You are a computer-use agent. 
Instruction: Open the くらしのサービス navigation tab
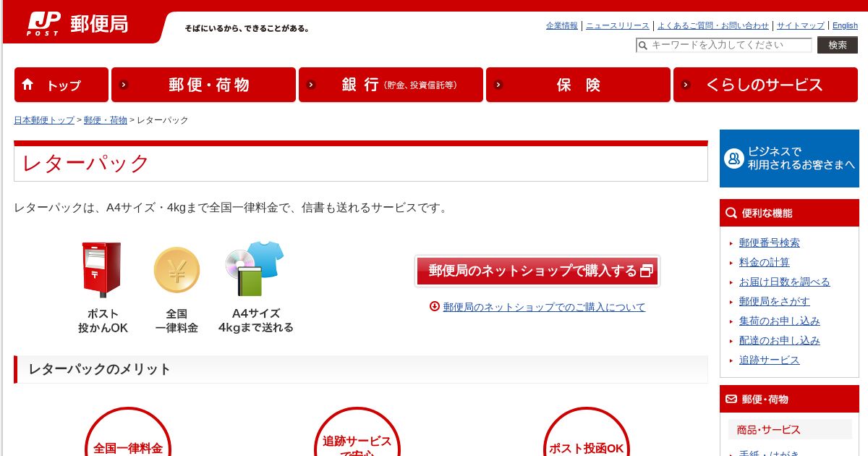click(765, 85)
